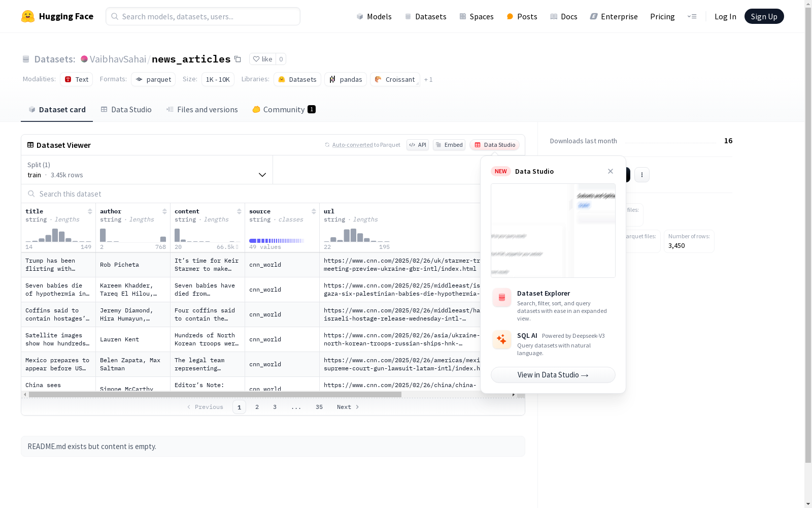812x508 pixels.
Task: Click the Log In link
Action: (725, 17)
